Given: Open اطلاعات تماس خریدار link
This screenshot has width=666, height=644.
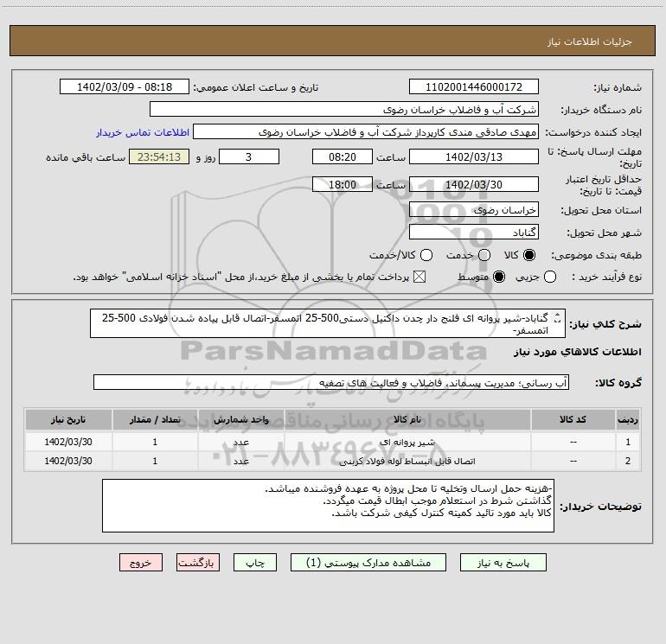Looking at the screenshot, I should [x=143, y=132].
